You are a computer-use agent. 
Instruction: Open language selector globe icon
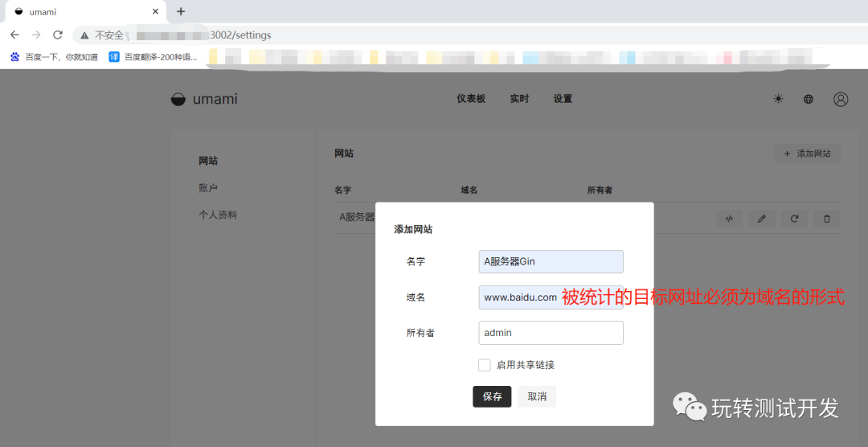pyautogui.click(x=809, y=99)
